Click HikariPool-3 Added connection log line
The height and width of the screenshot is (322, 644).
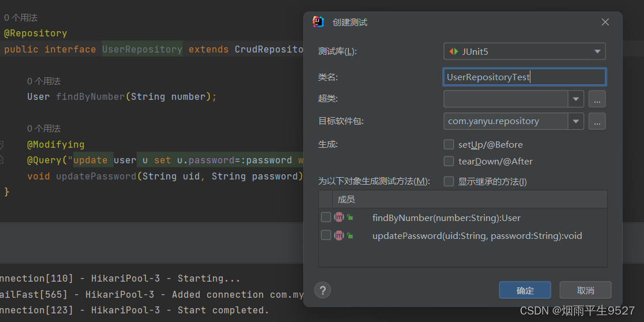(152, 294)
